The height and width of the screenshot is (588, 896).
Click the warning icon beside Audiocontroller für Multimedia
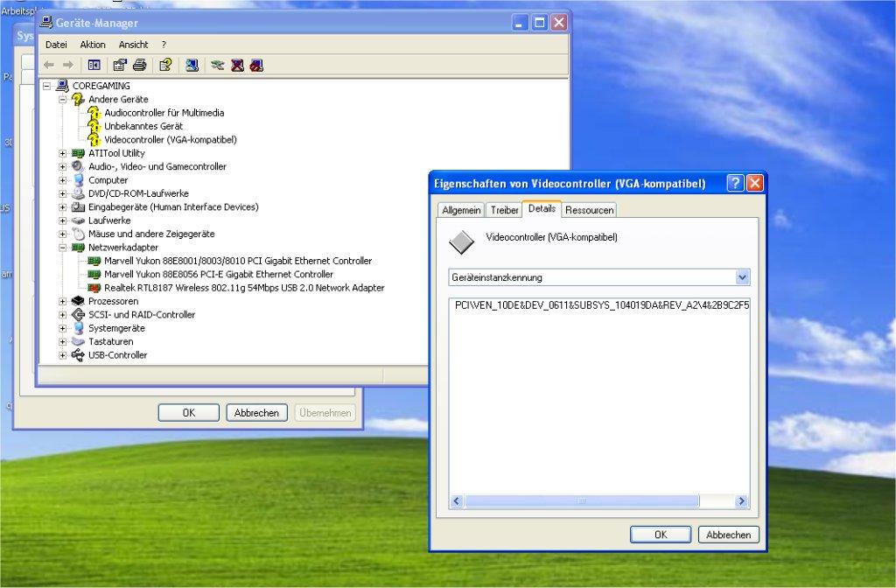[94, 113]
